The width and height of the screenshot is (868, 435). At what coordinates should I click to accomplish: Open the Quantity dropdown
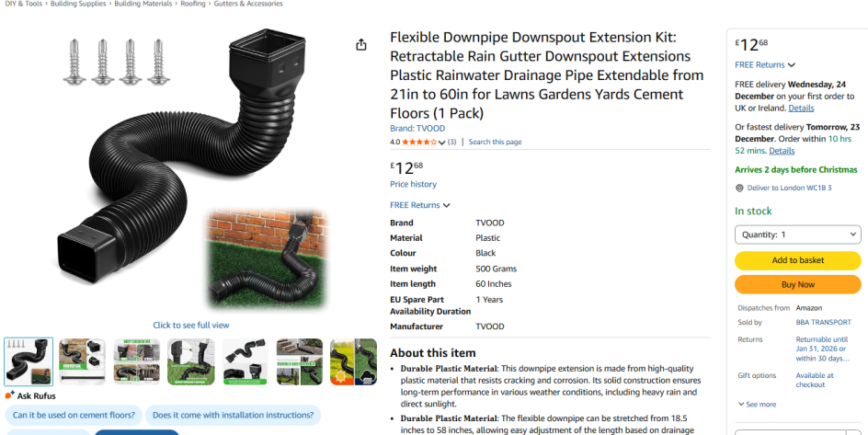point(798,235)
